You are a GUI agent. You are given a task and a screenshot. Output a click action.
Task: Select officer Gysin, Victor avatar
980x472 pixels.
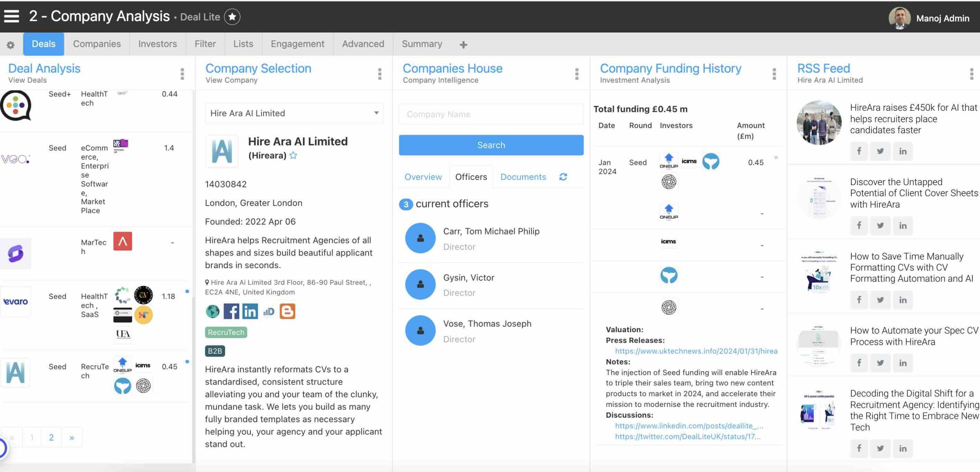click(420, 284)
